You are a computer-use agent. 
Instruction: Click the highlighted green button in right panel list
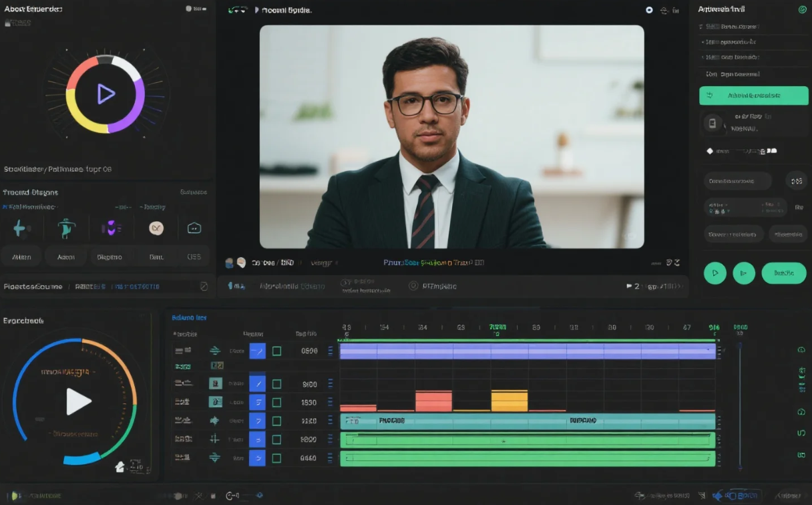pyautogui.click(x=753, y=96)
